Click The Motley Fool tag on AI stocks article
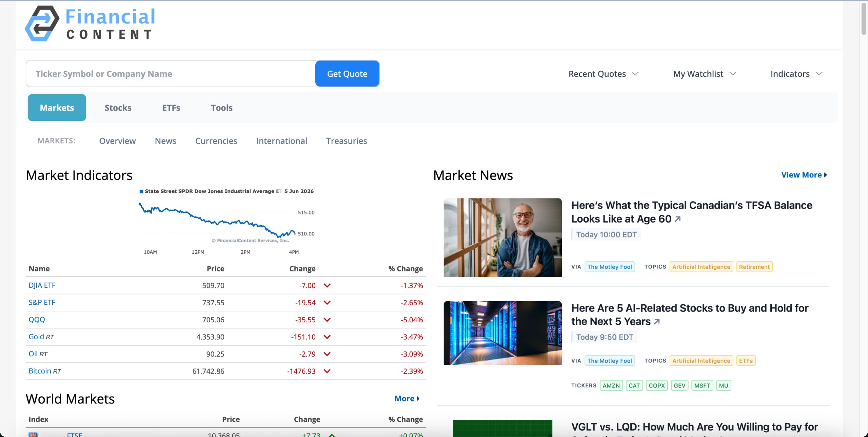 (609, 361)
